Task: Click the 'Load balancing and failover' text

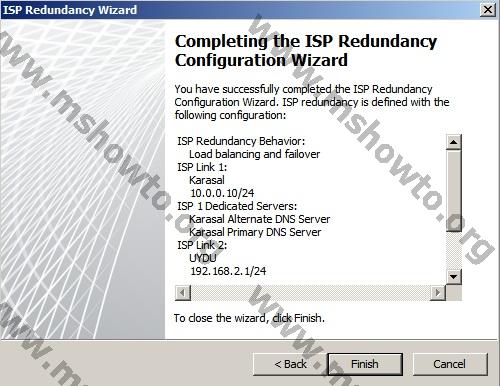Action: click(254, 154)
